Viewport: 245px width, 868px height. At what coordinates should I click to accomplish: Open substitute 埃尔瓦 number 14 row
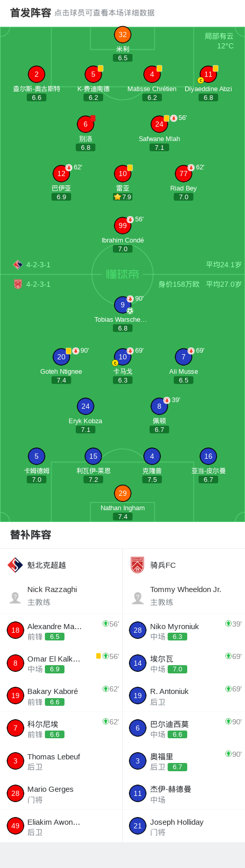(184, 663)
